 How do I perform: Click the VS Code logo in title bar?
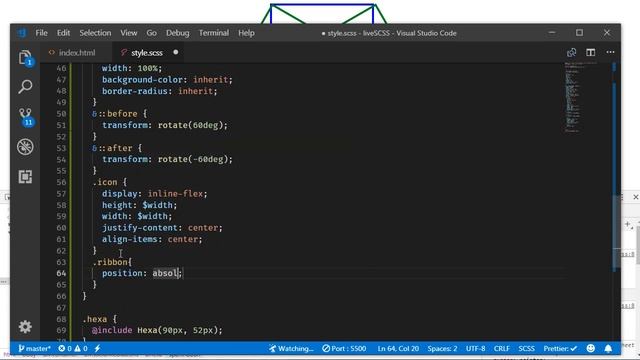click(22, 33)
